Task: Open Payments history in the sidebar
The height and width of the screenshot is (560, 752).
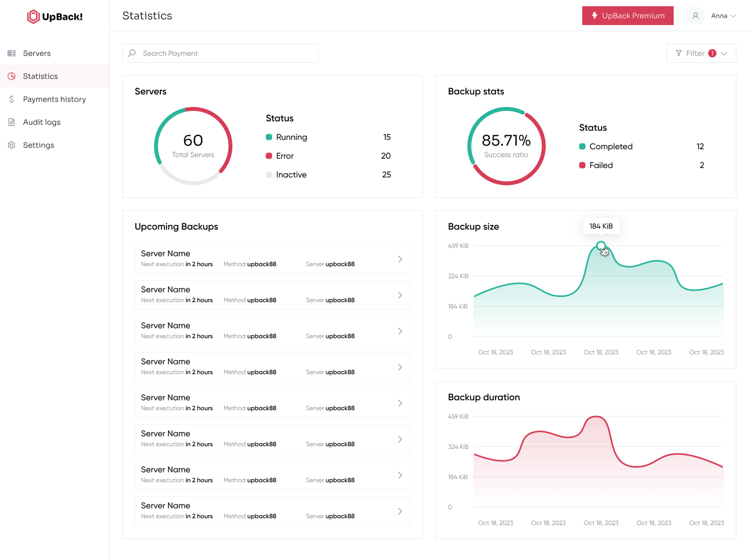Action: coord(54,99)
